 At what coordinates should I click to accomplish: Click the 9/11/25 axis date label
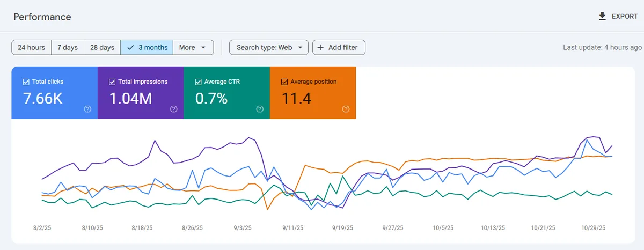coord(292,228)
